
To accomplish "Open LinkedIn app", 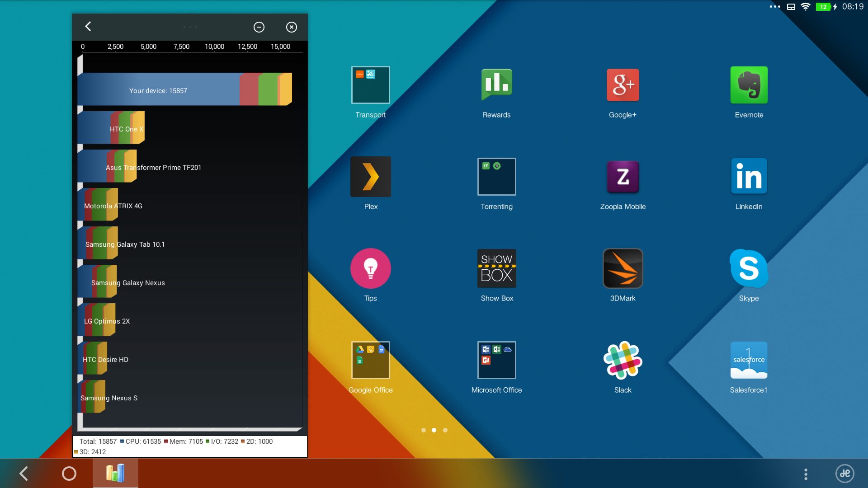I will click(x=749, y=177).
